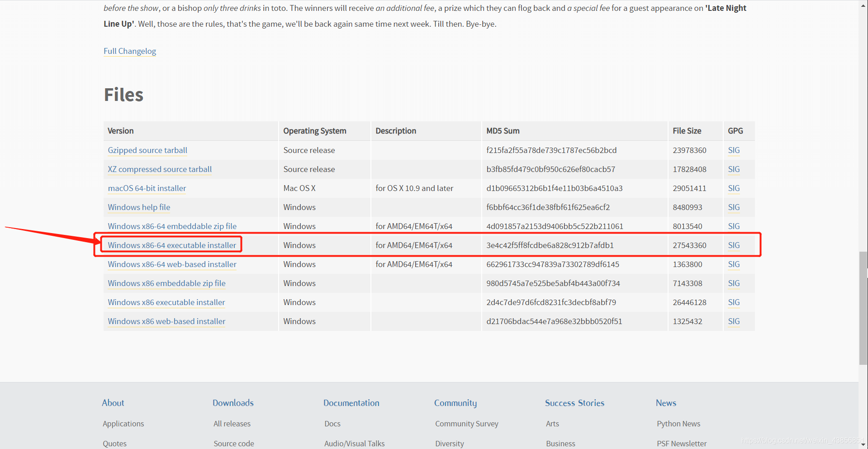Open Community Survey link

[467, 424]
